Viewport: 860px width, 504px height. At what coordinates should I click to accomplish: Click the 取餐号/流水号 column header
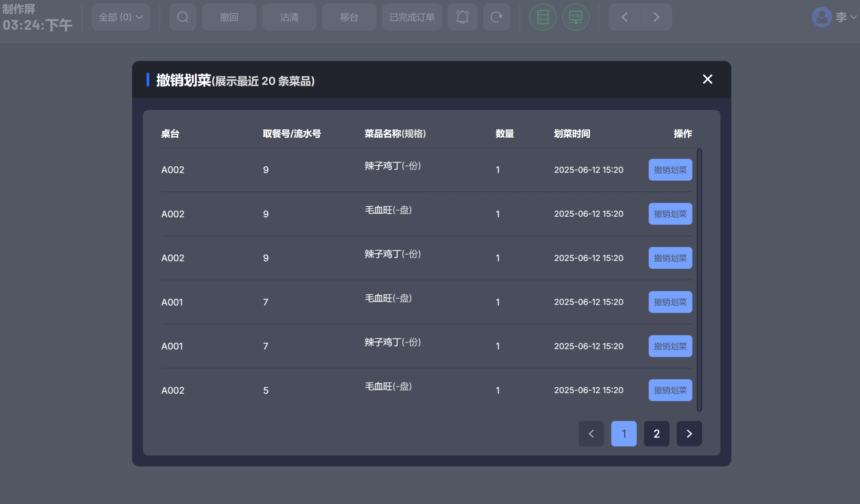[292, 134]
